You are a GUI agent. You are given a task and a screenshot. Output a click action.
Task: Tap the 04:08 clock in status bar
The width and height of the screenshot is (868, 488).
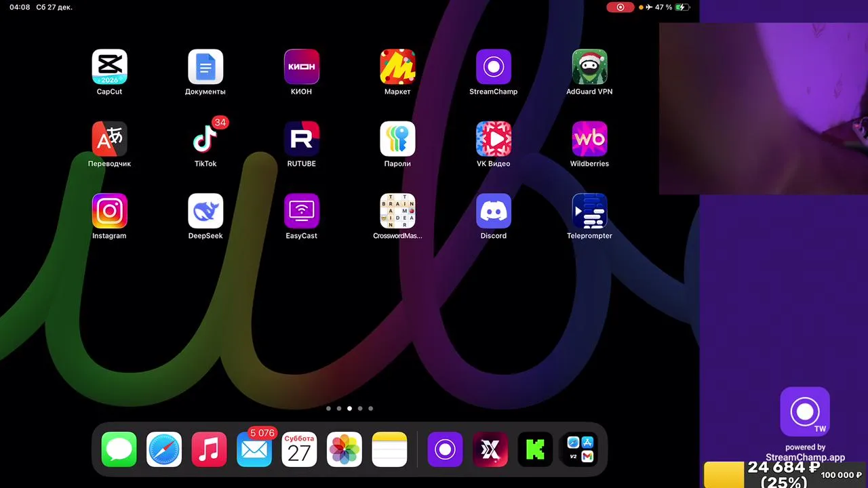[20, 7]
